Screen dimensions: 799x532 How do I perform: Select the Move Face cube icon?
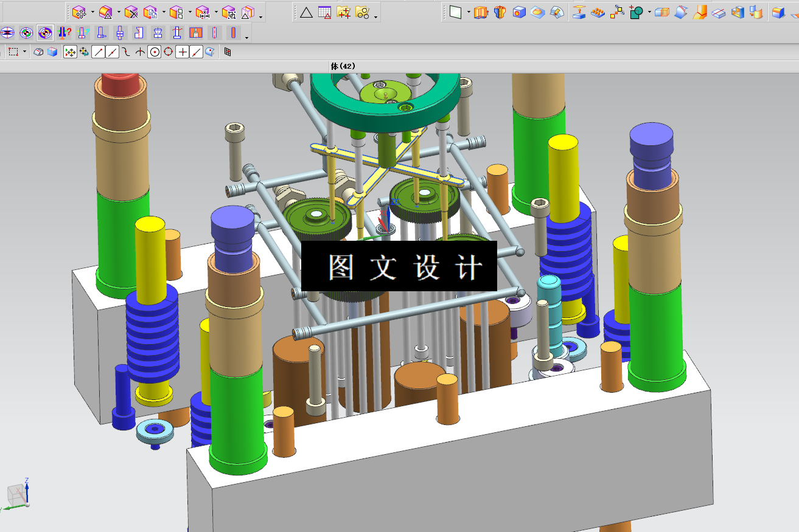pyautogui.click(x=79, y=12)
